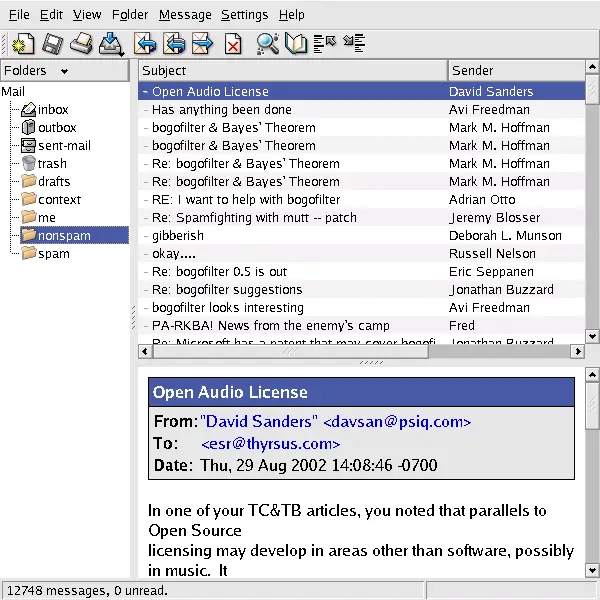Open the Message menu

185,15
